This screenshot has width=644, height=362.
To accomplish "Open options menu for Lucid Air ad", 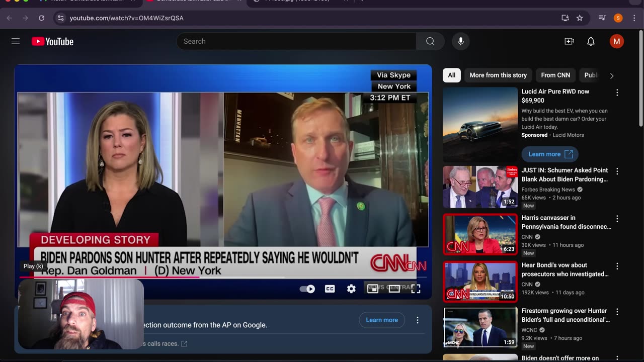I will (617, 93).
